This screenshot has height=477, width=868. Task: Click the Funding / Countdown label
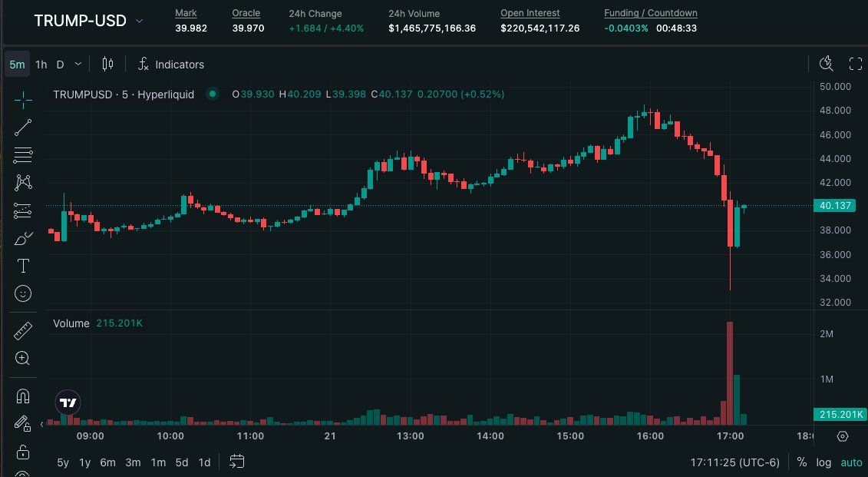pyautogui.click(x=651, y=13)
